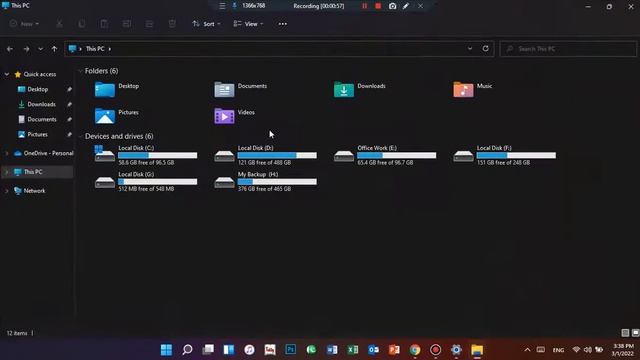The height and width of the screenshot is (360, 640).
Task: Go forward with the right arrow
Action: click(26, 49)
